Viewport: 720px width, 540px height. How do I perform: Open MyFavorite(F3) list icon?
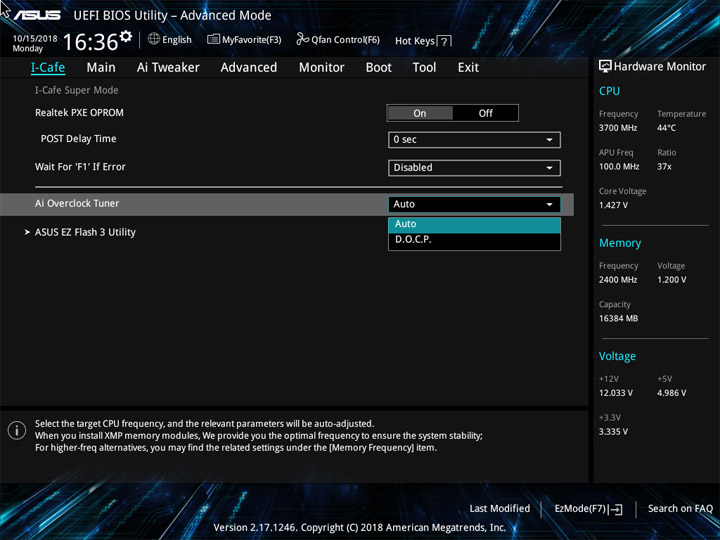click(213, 39)
